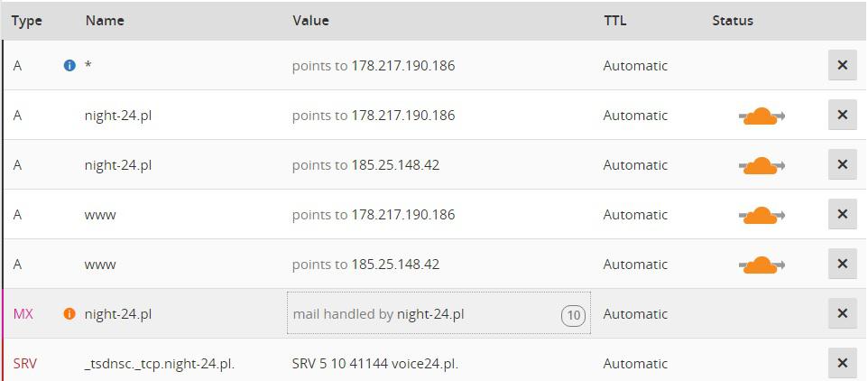Screen dimensions: 868x381
Task: Toggle proxy cloud on www 185.25.148.42 record
Action: [762, 265]
